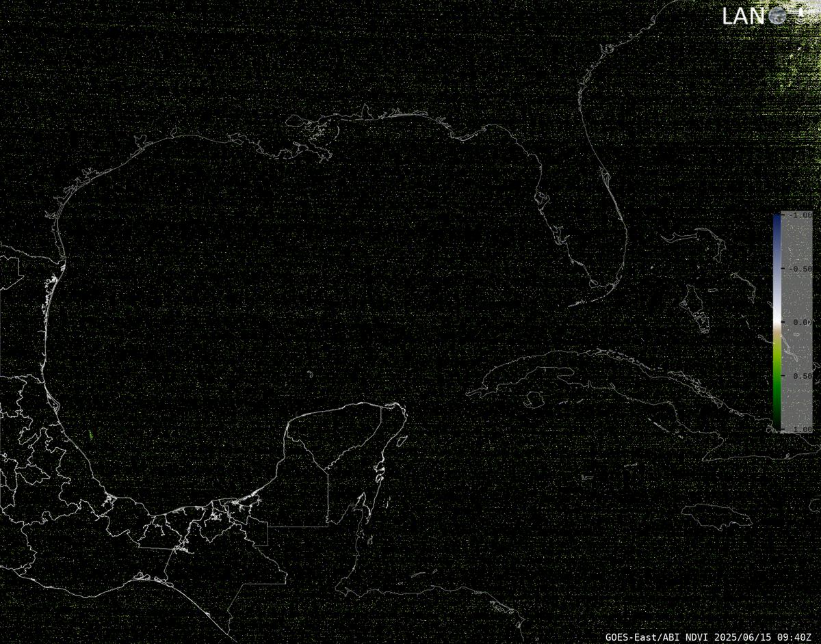Click the Isla de la Juventud outline south of Cuba
The height and width of the screenshot is (644, 821).
click(534, 399)
